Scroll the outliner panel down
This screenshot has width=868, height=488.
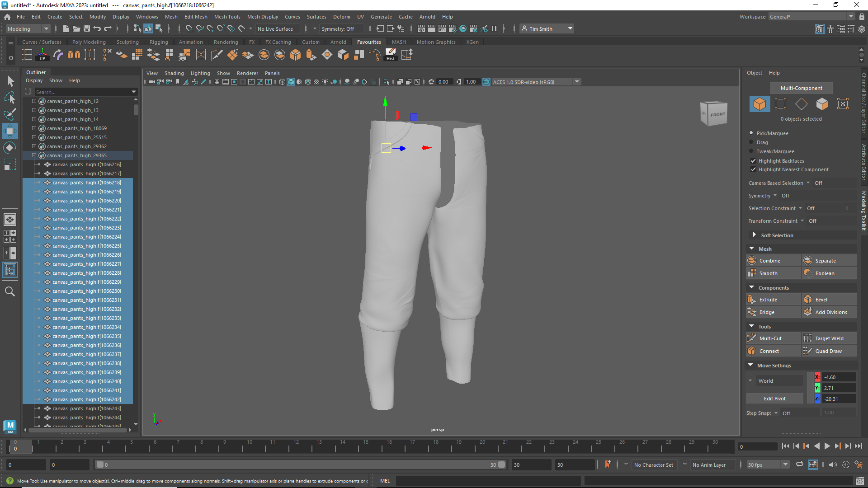pos(137,426)
